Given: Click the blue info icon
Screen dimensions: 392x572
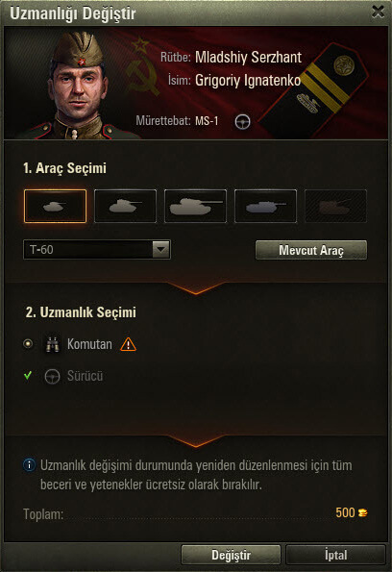Looking at the screenshot, I should [x=29, y=465].
